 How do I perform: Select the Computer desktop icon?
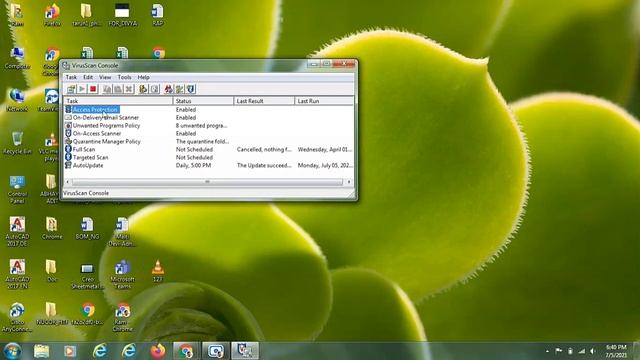[x=17, y=58]
